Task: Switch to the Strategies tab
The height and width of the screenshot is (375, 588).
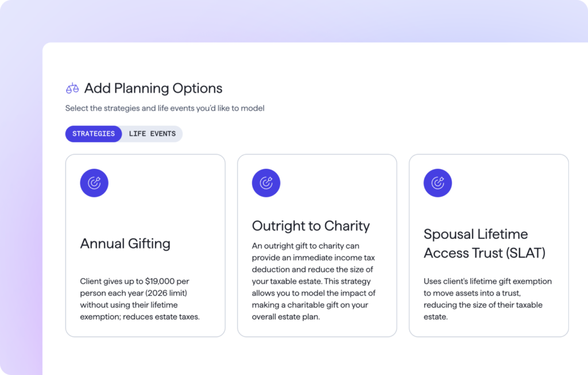Action: [94, 134]
